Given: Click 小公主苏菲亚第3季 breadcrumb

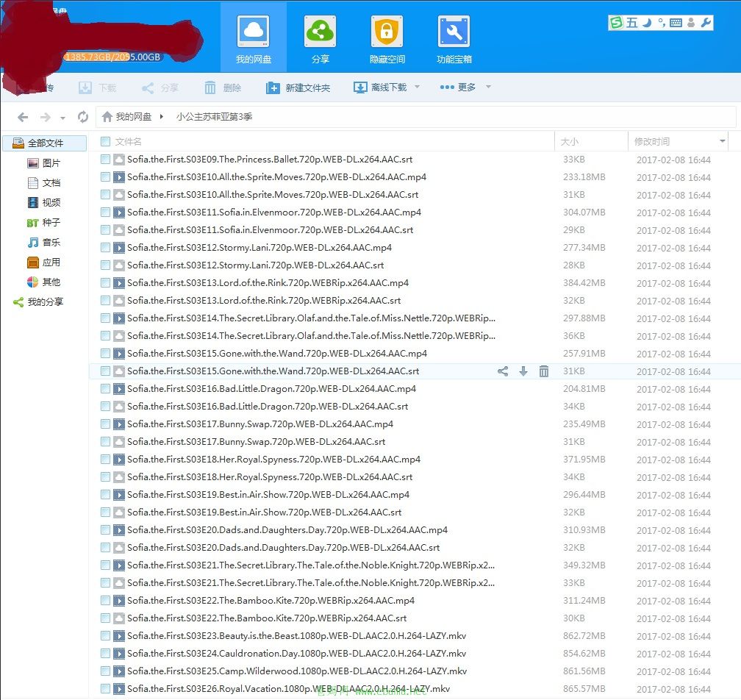Looking at the screenshot, I should coord(214,117).
